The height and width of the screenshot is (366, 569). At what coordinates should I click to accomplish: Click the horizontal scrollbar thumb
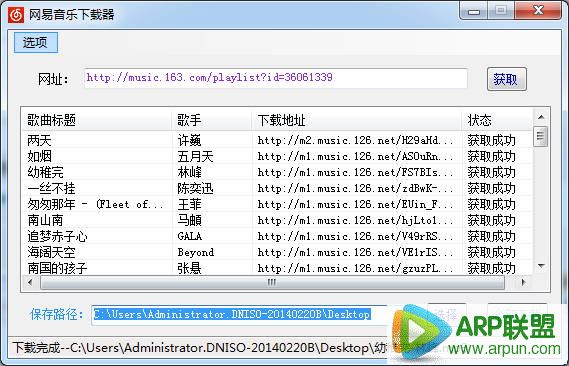(x=272, y=282)
